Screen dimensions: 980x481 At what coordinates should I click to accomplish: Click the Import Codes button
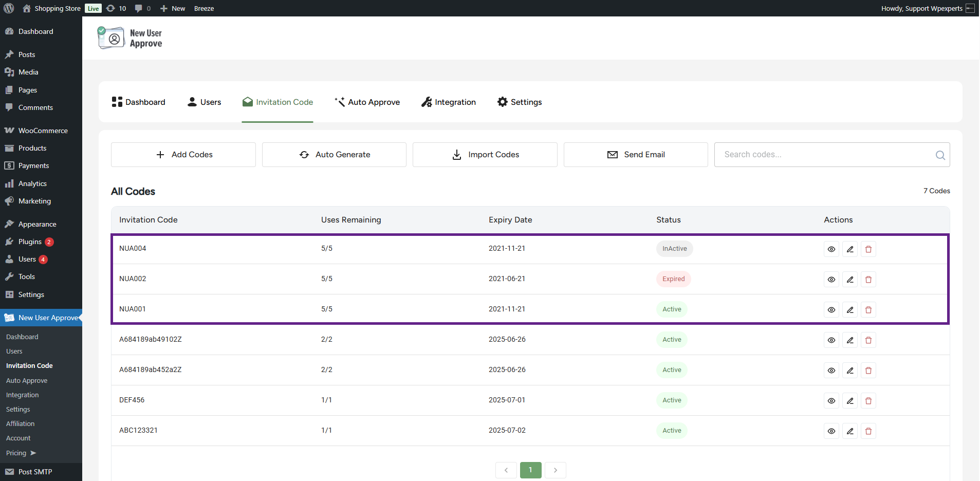(485, 155)
